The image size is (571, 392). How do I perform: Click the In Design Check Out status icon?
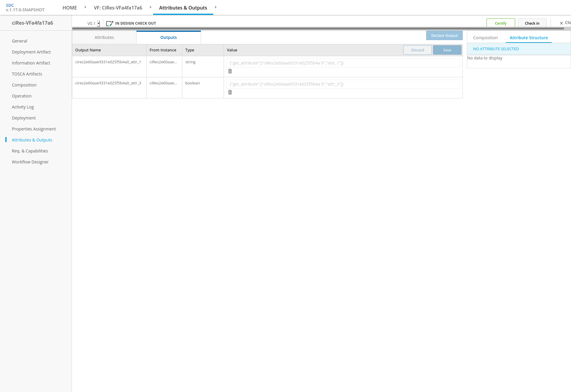point(109,23)
